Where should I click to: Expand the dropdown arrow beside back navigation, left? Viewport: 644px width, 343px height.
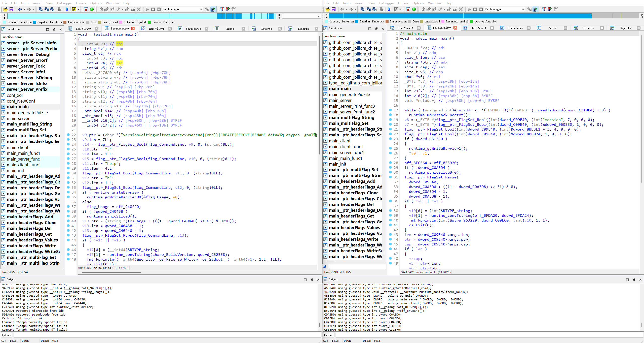(24, 9)
